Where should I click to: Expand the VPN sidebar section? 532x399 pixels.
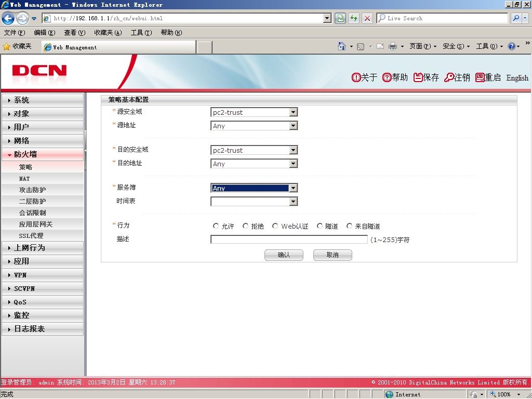(43, 275)
